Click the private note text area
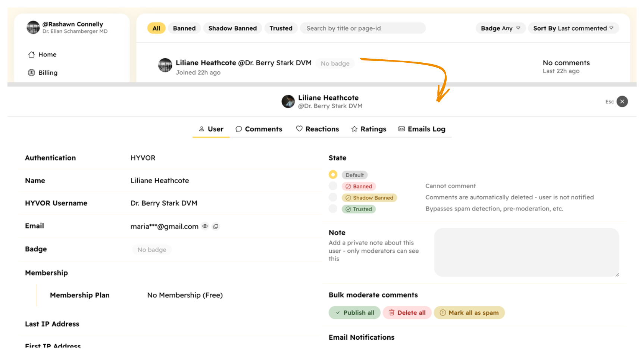 526,252
